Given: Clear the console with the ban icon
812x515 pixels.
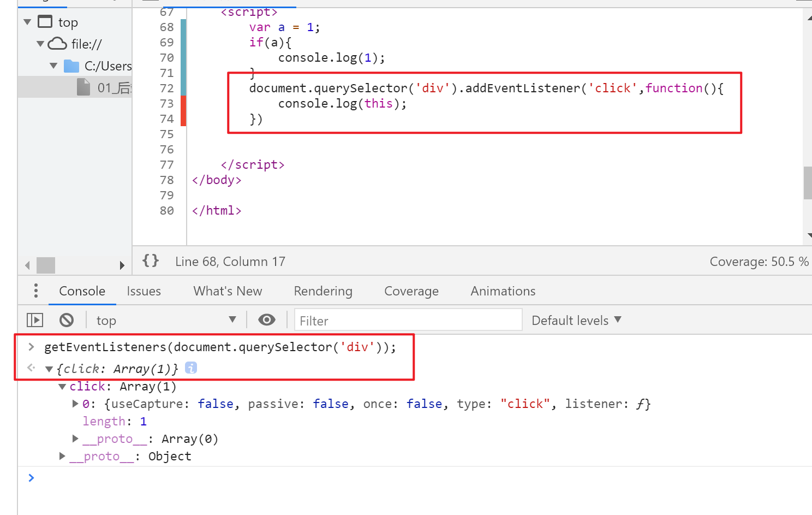Looking at the screenshot, I should [67, 319].
